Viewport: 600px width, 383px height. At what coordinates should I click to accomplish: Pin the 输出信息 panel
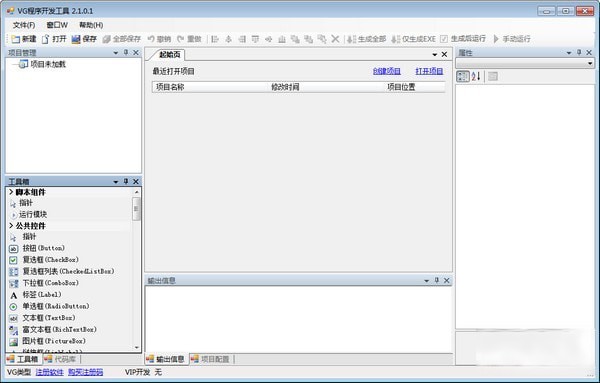point(437,280)
